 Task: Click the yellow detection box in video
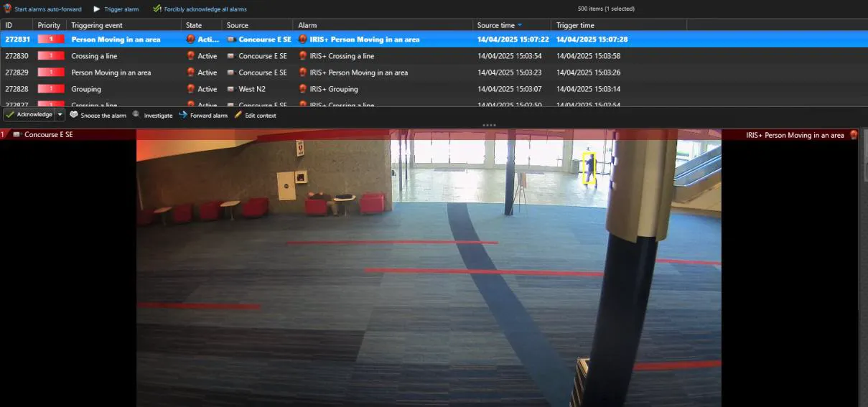pyautogui.click(x=589, y=168)
